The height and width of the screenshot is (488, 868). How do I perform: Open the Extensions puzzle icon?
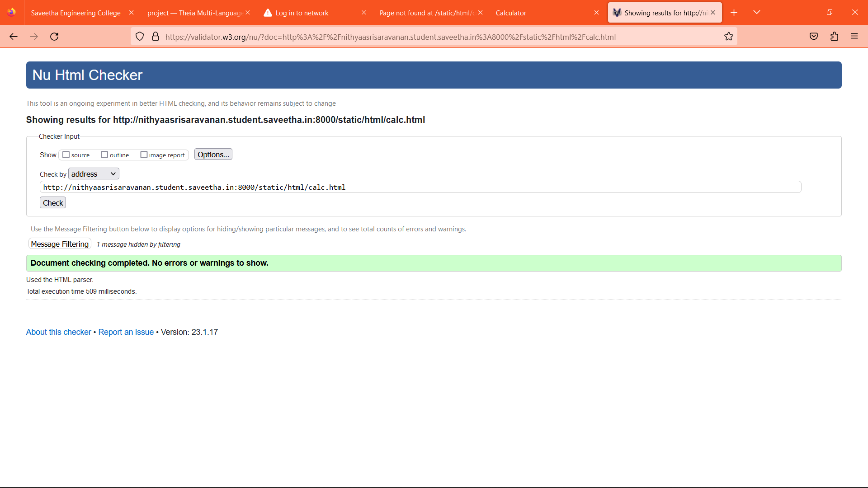834,37
